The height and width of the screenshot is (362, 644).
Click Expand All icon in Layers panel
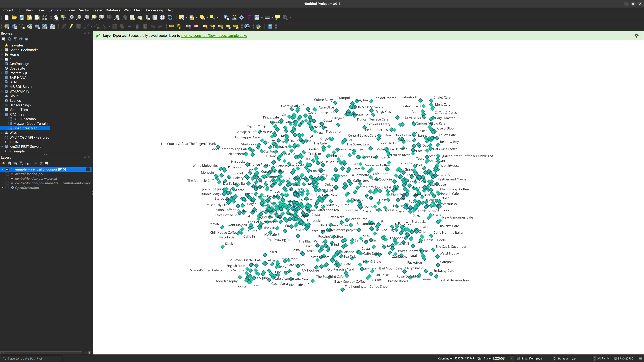pos(35,163)
